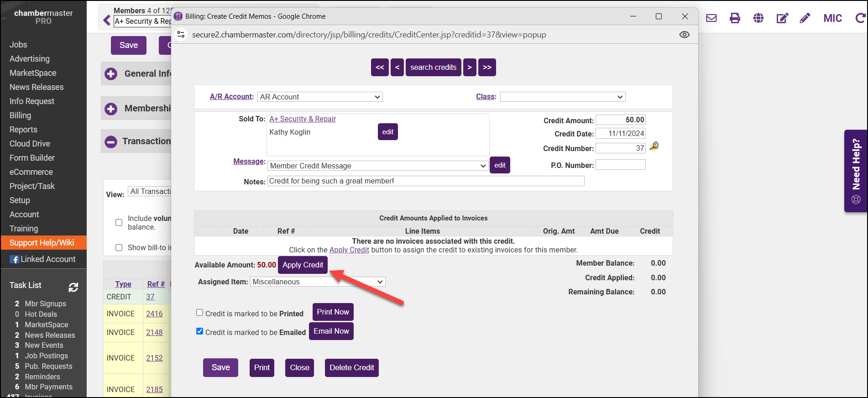
Task: Open the A+ Security & Repair link
Action: pyautogui.click(x=302, y=119)
